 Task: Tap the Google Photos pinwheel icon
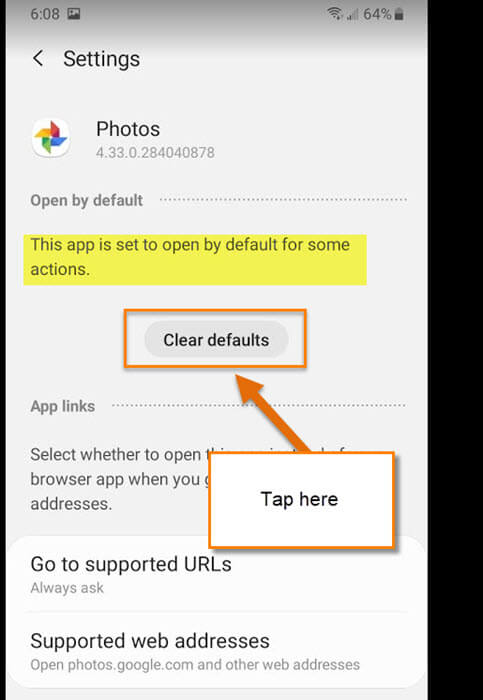point(50,138)
